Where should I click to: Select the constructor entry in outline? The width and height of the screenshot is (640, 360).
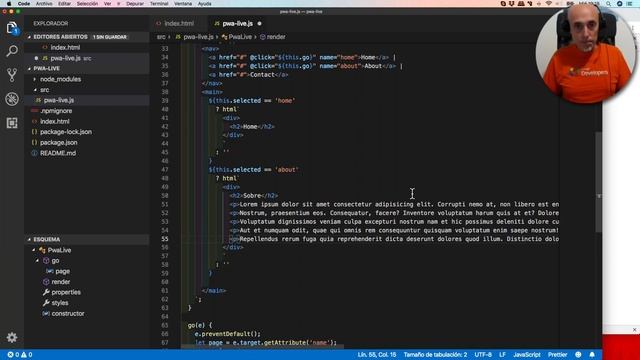[x=68, y=313]
